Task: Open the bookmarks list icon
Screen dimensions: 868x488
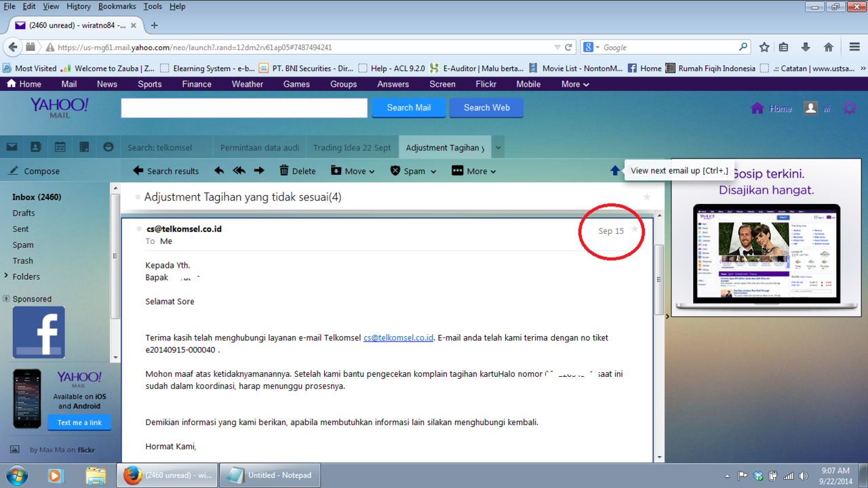Action: pos(783,47)
